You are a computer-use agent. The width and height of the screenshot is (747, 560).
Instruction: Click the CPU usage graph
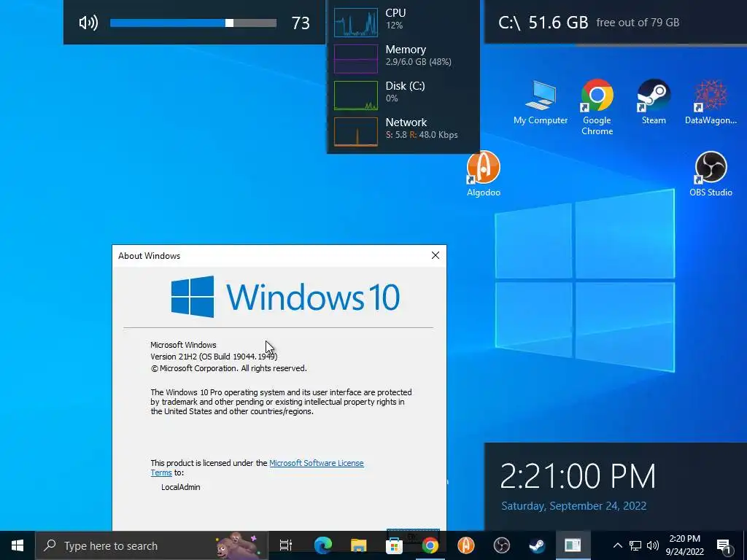356,22
